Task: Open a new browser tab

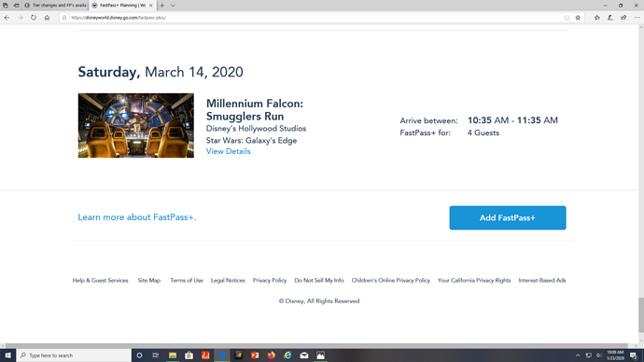Action: click(x=162, y=6)
